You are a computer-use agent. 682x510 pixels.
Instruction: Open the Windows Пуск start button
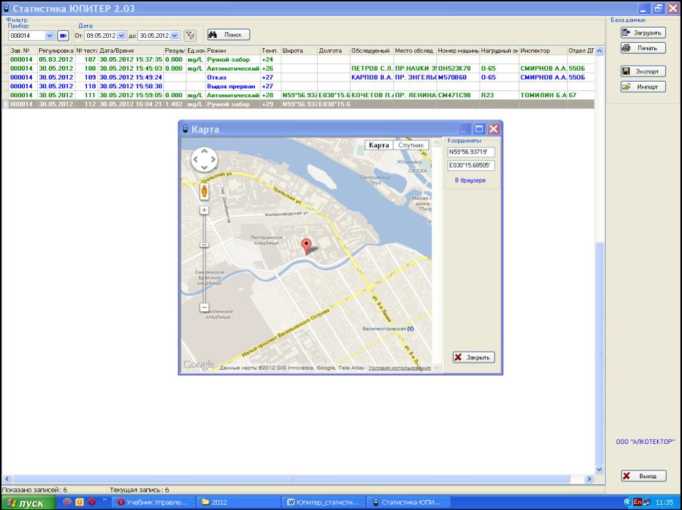pos(28,503)
